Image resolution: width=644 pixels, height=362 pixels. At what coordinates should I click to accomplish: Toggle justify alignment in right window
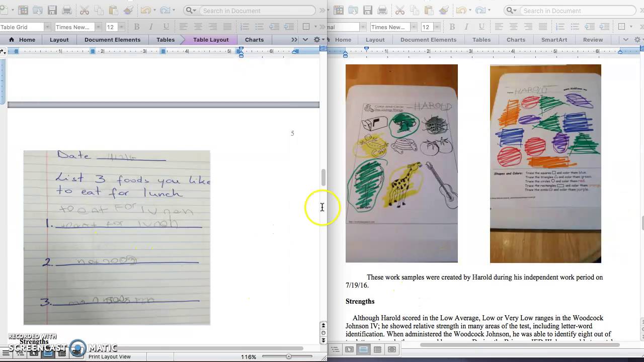click(543, 27)
